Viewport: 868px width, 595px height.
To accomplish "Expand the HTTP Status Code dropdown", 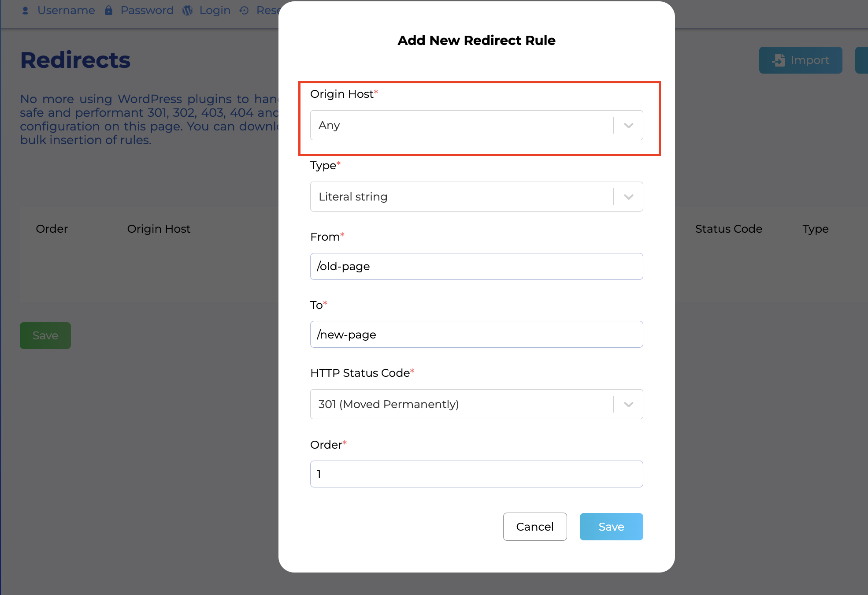I will click(476, 404).
